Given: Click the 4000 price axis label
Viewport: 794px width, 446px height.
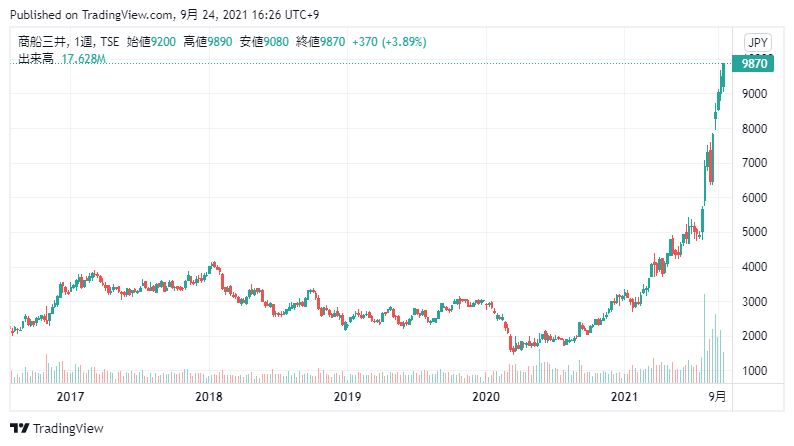Looking at the screenshot, I should 755,267.
